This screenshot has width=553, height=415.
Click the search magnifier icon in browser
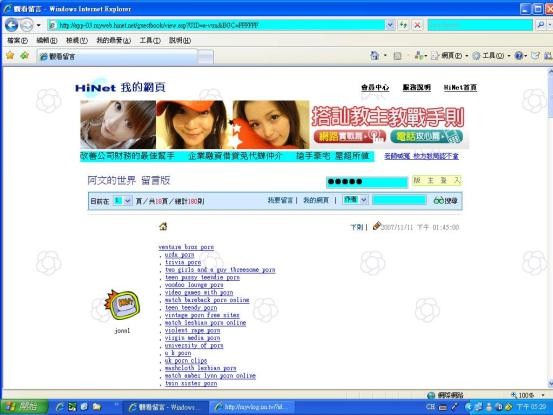(541, 25)
